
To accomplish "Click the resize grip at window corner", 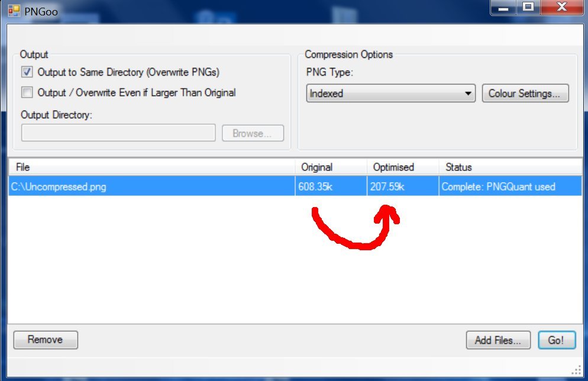I will 576,370.
